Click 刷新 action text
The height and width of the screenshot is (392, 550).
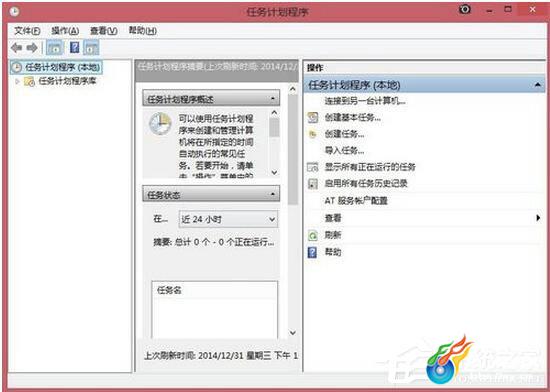[x=333, y=235]
